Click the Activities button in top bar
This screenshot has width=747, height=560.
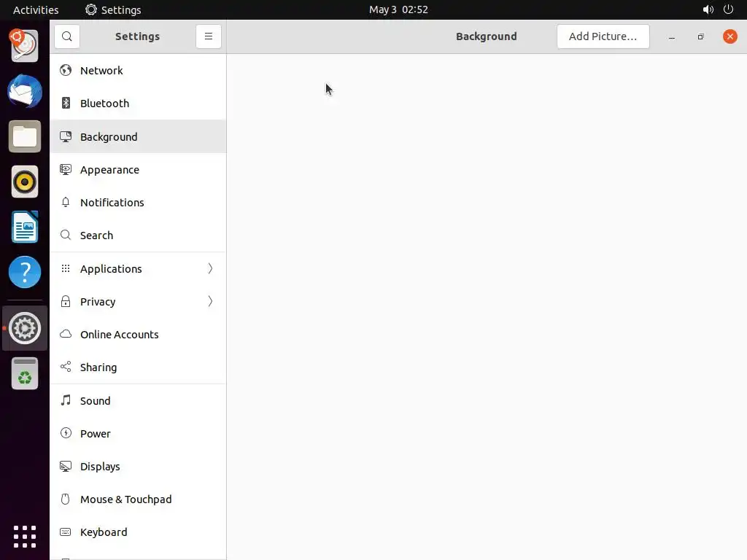point(36,9)
